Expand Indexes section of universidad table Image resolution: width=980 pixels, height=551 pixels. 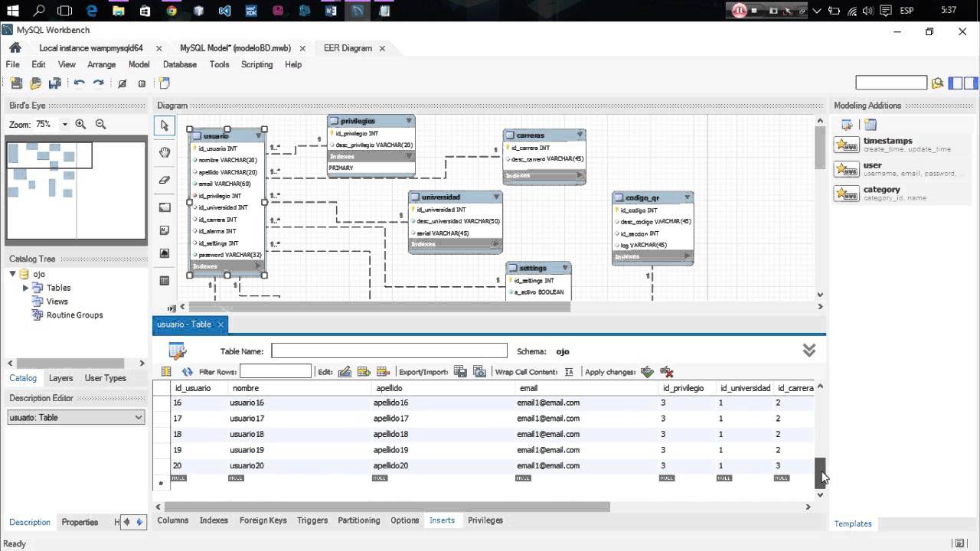click(496, 245)
